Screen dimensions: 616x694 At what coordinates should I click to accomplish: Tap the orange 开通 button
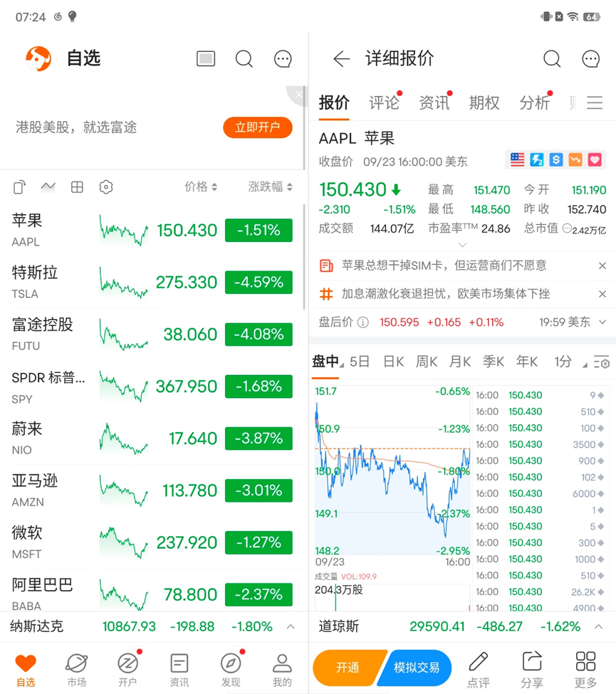[x=348, y=668]
